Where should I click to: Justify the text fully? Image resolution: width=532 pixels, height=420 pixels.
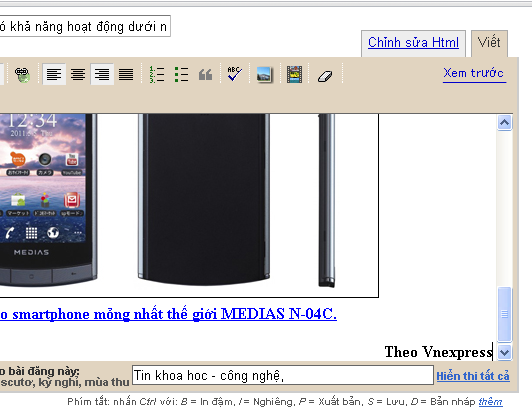[126, 74]
